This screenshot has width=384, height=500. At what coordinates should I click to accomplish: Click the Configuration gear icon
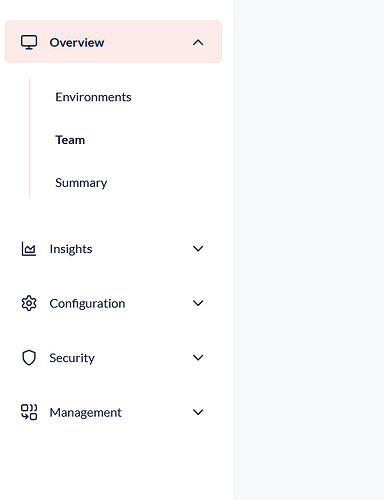(x=29, y=303)
